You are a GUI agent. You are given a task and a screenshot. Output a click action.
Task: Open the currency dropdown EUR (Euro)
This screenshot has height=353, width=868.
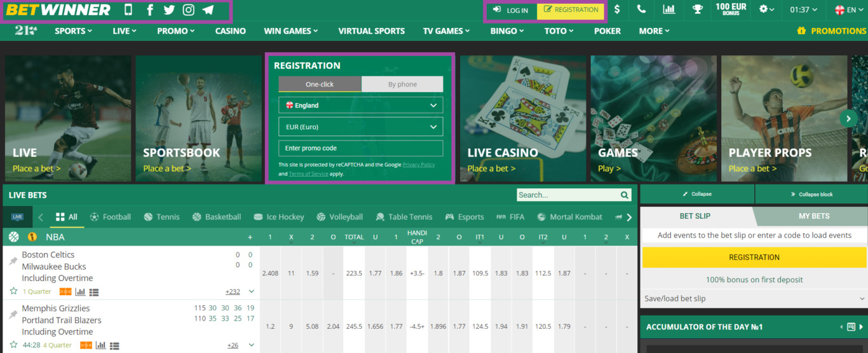(360, 127)
